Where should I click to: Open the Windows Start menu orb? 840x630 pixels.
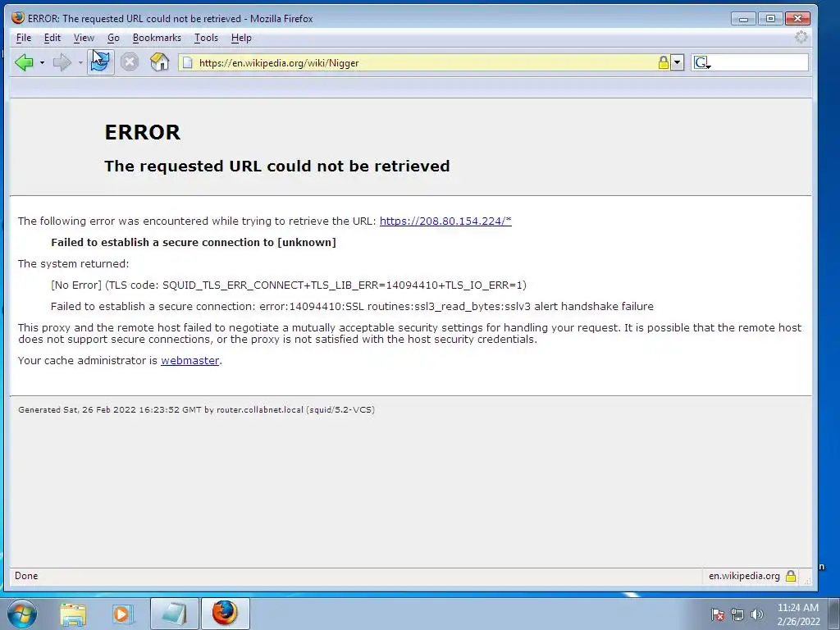[x=22, y=614]
